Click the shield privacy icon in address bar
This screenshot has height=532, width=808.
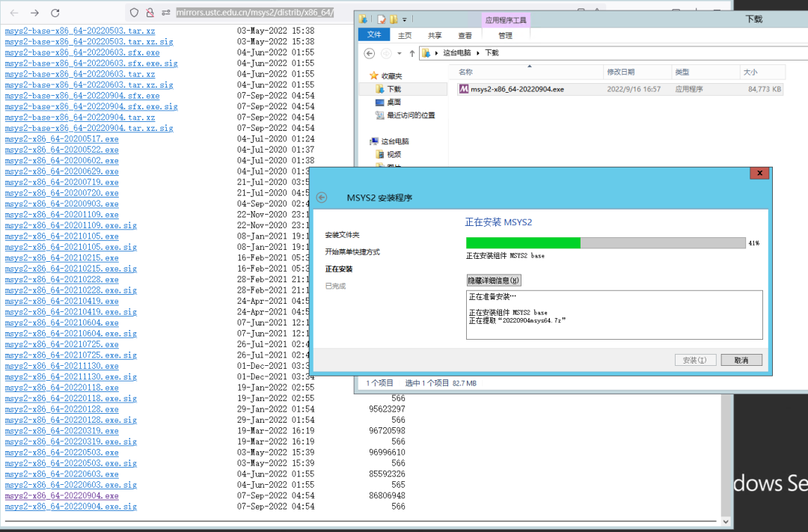point(134,12)
